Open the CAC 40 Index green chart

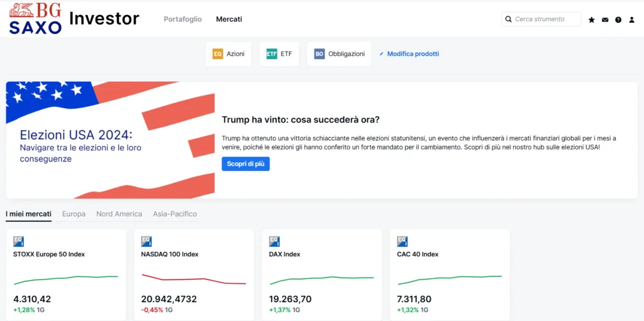coord(450,280)
